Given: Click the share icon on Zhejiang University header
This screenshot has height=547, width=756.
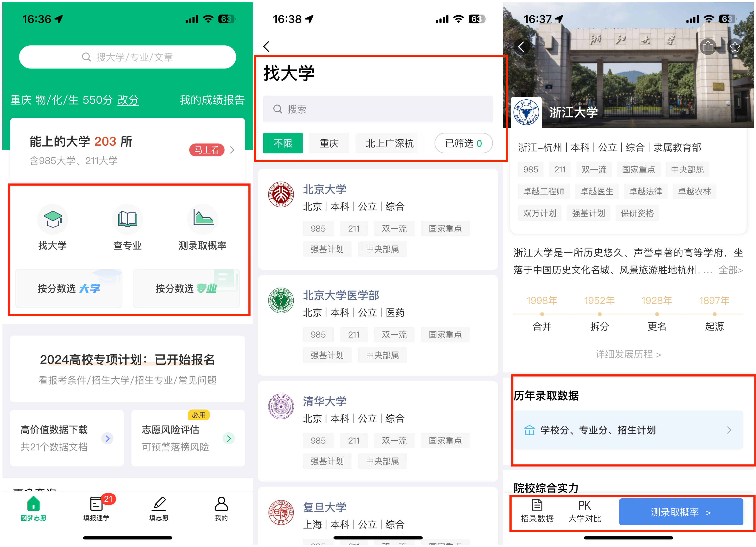Looking at the screenshot, I should (708, 47).
